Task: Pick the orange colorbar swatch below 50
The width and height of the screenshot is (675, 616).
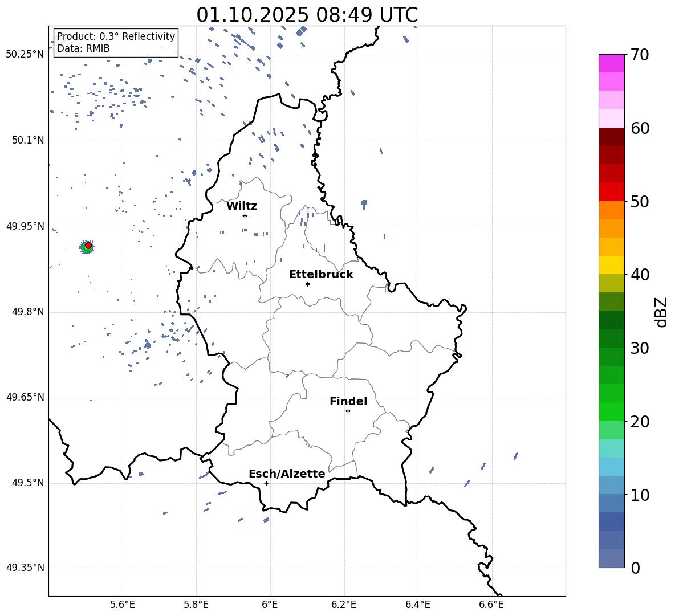Action: [612, 210]
